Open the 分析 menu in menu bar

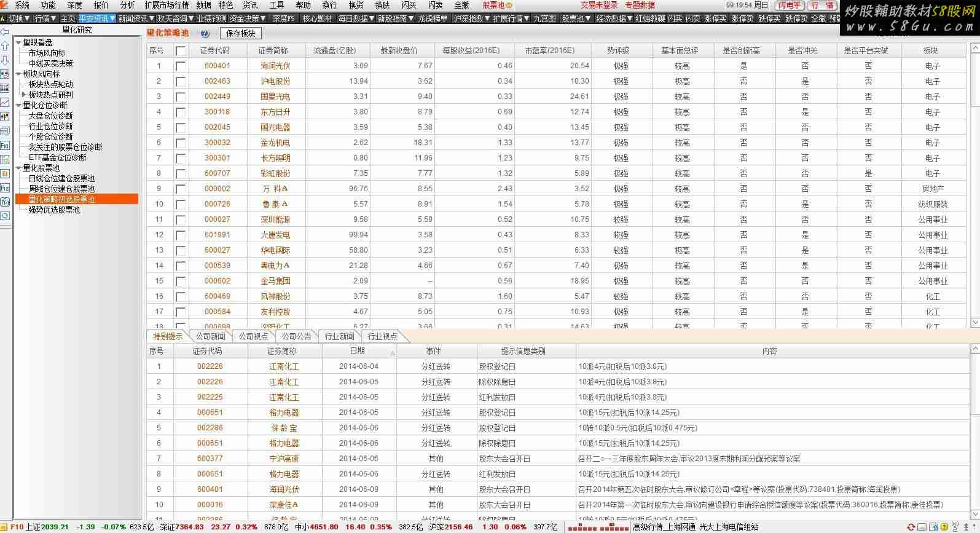[127, 5]
